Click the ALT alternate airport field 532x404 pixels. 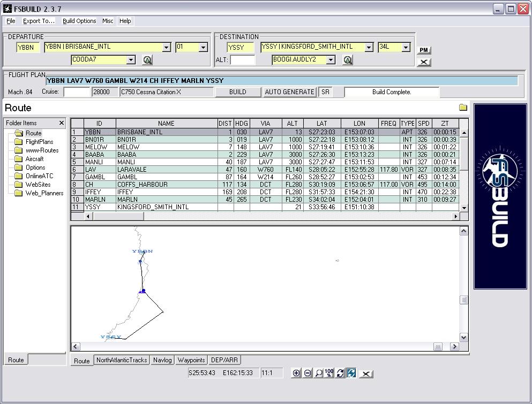(x=242, y=60)
